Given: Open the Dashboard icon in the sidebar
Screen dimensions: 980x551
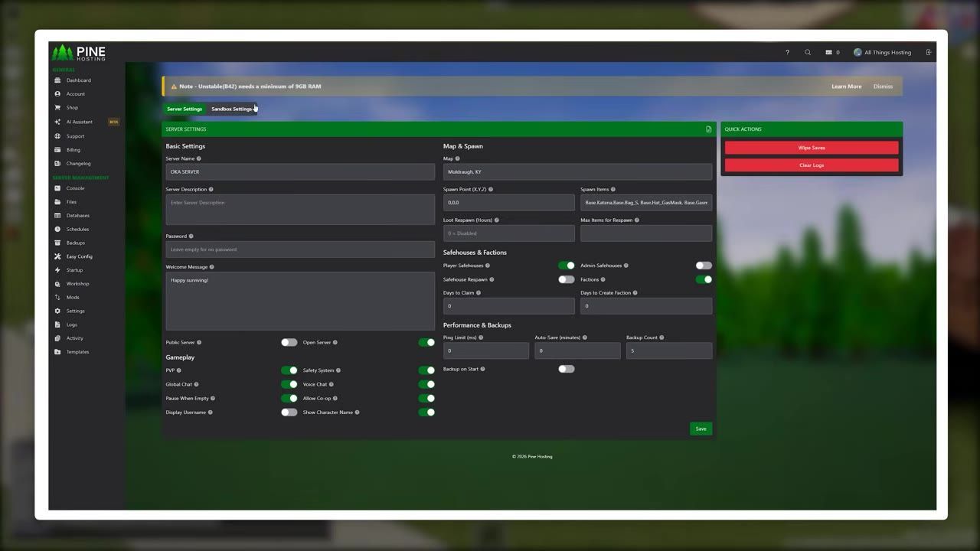Looking at the screenshot, I should 57,80.
